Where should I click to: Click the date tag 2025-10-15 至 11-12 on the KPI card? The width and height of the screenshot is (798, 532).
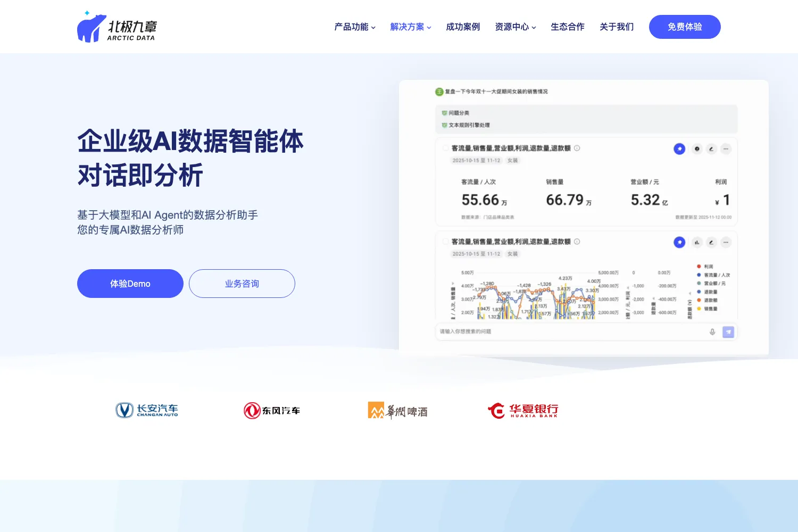pyautogui.click(x=476, y=160)
